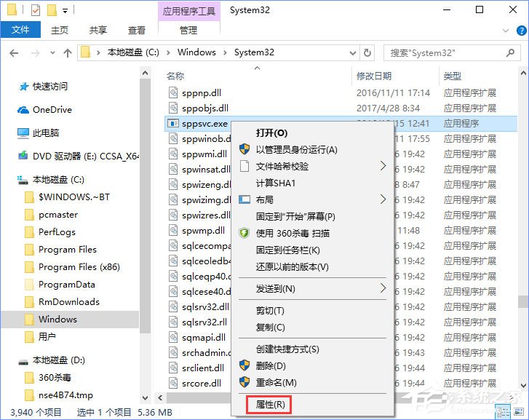Select OneDrive in navigation pane

[x=44, y=110]
